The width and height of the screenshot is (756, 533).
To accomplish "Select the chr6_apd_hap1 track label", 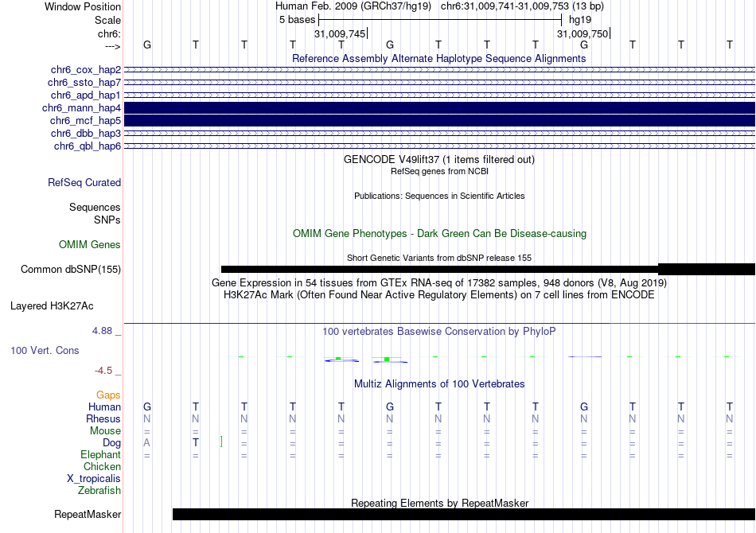I will pos(86,95).
